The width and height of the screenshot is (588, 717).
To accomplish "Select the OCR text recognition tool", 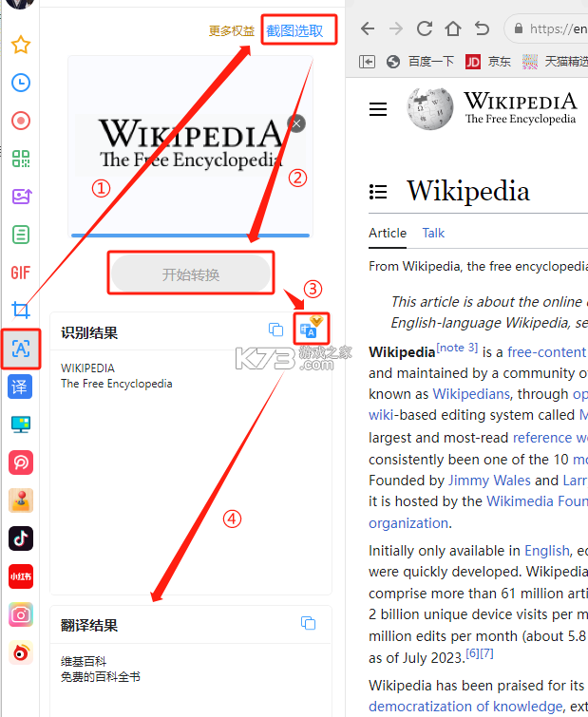I will [21, 349].
